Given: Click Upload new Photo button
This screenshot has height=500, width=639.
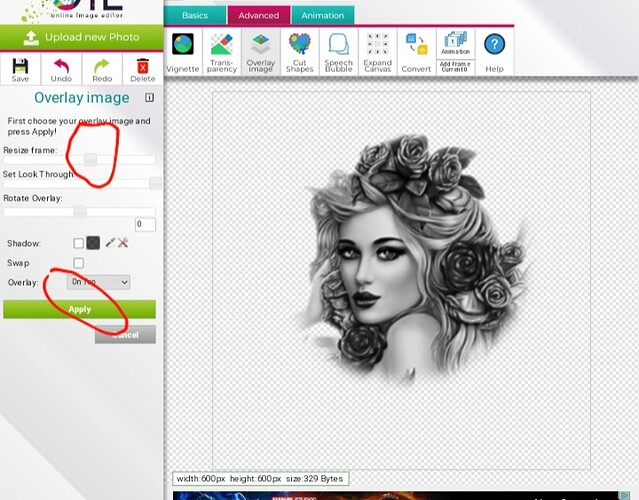Looking at the screenshot, I should pos(80,38).
